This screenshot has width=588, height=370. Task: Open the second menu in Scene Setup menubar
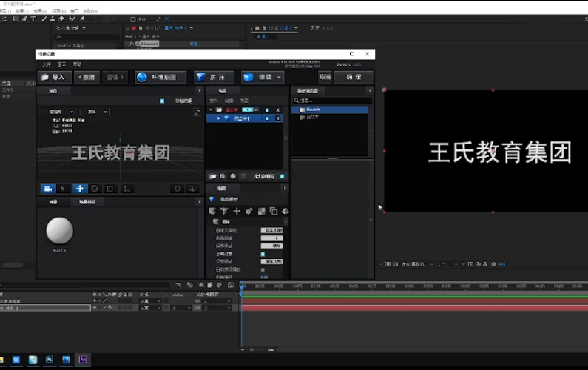(x=62, y=64)
